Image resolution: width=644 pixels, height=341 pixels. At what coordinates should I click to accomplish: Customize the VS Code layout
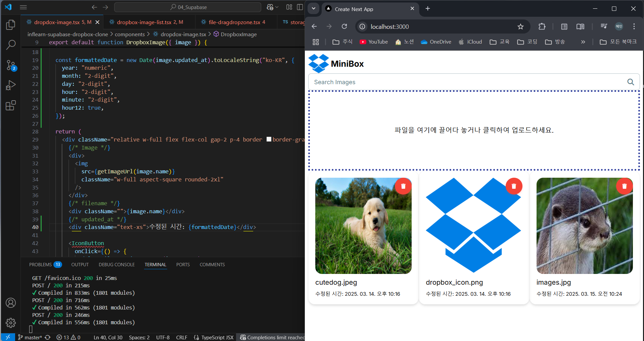point(289,7)
